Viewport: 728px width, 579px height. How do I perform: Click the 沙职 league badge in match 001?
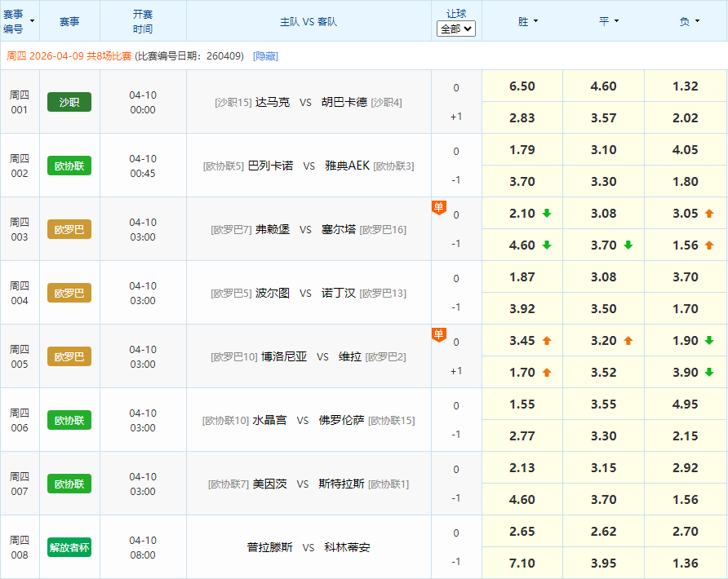69,102
